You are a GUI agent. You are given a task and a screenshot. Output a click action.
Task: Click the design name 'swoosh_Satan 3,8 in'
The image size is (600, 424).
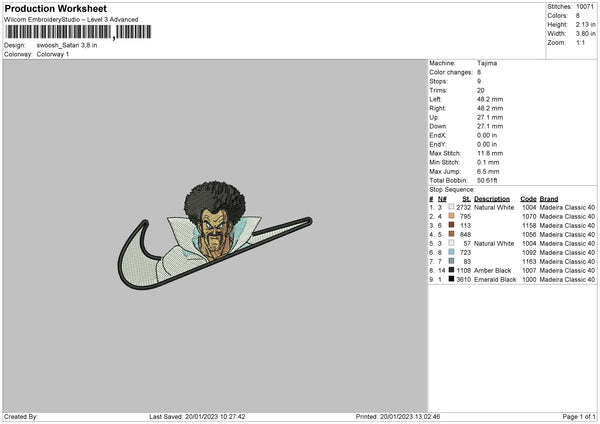[67, 45]
